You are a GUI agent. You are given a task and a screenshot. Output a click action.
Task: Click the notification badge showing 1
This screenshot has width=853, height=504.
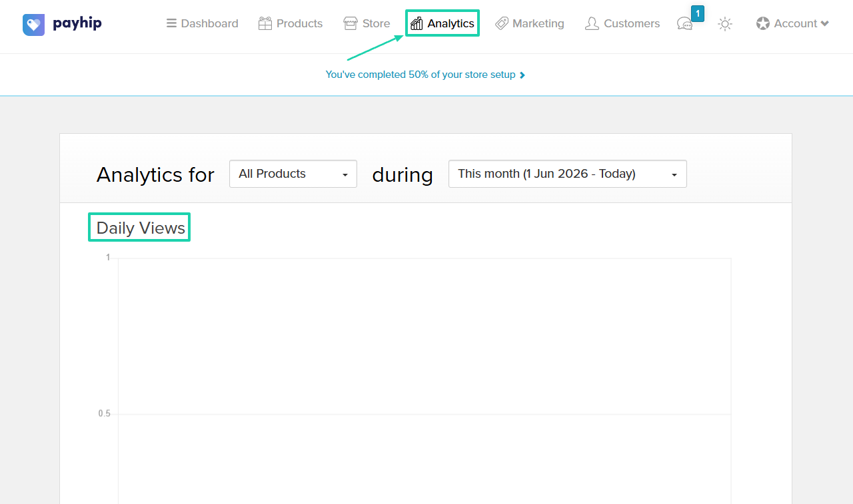[x=698, y=13]
